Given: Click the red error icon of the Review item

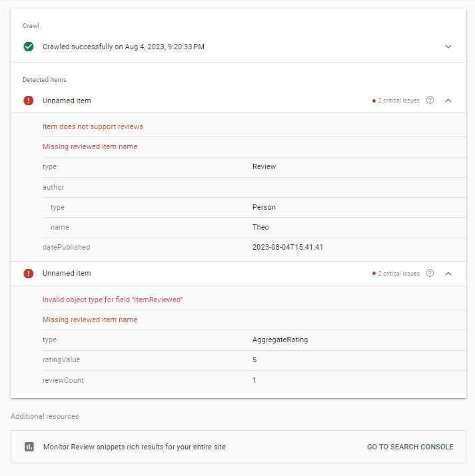Looking at the screenshot, I should 29,101.
